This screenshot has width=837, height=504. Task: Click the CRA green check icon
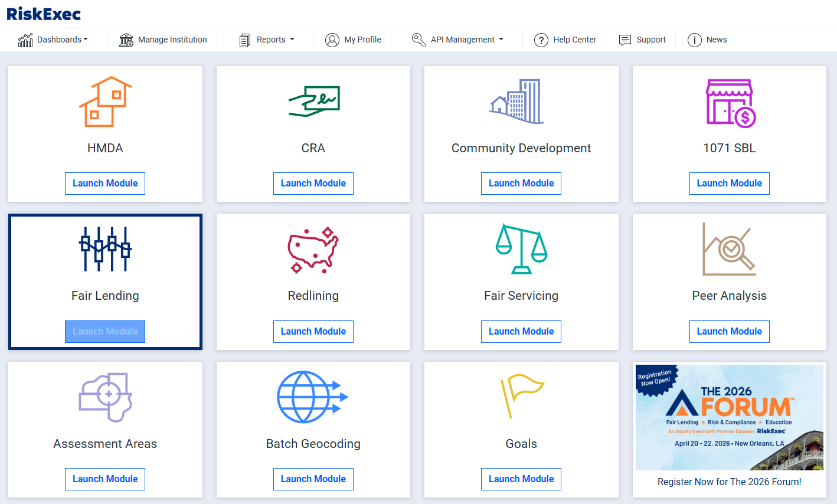point(313,102)
